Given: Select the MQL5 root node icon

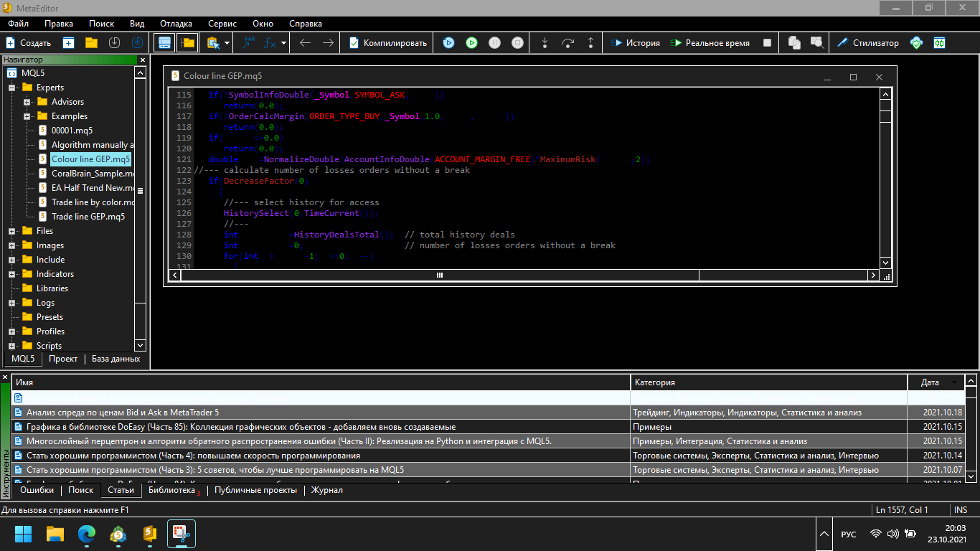Looking at the screenshot, I should click(x=11, y=73).
